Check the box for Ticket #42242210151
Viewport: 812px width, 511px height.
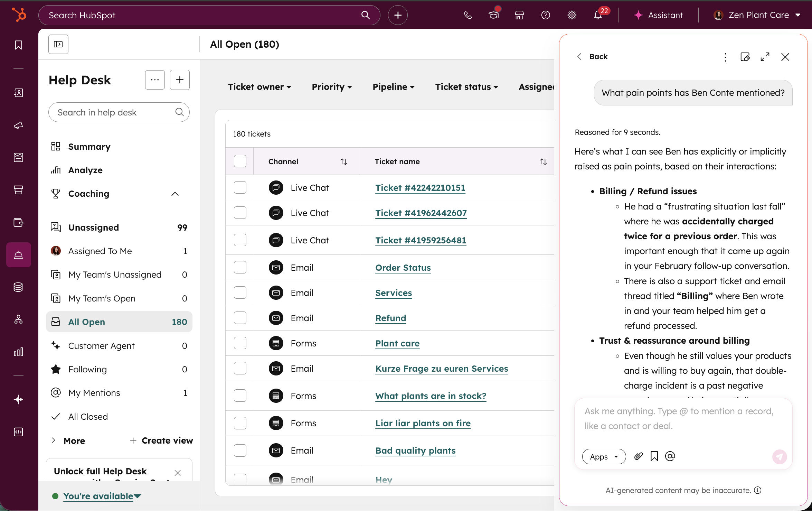coord(240,188)
